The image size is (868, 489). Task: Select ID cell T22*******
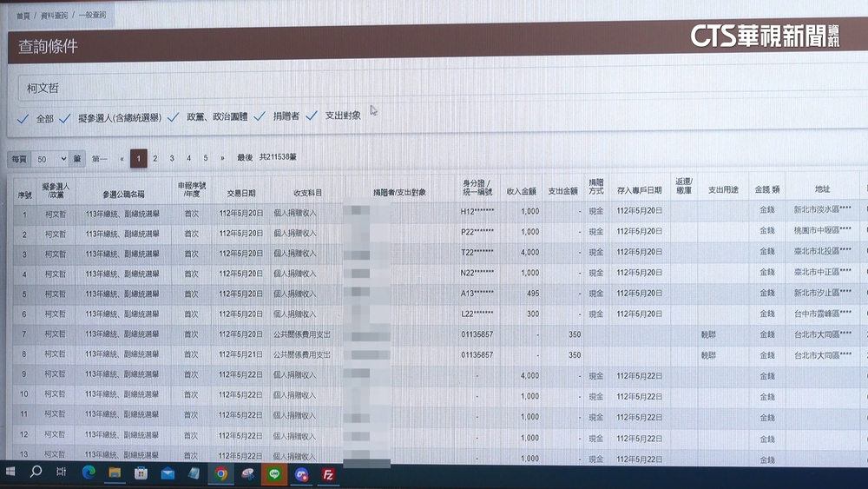coord(477,252)
